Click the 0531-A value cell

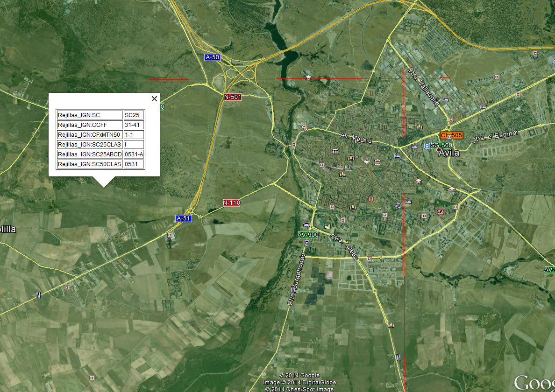134,154
